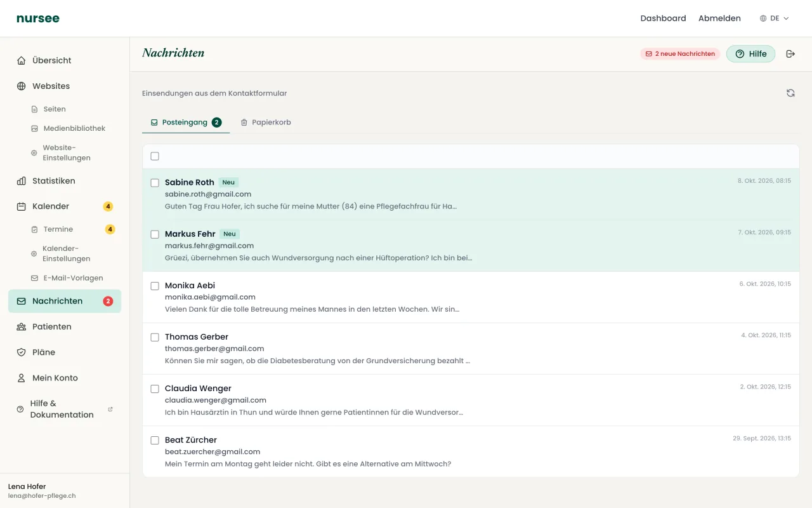Tick the checkbox next to Monika Aebi

click(155, 286)
